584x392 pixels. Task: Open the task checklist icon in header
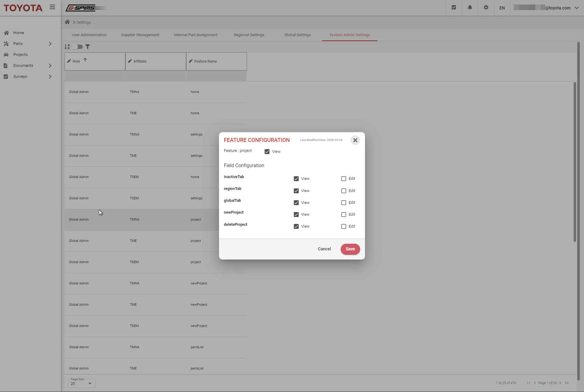454,8
